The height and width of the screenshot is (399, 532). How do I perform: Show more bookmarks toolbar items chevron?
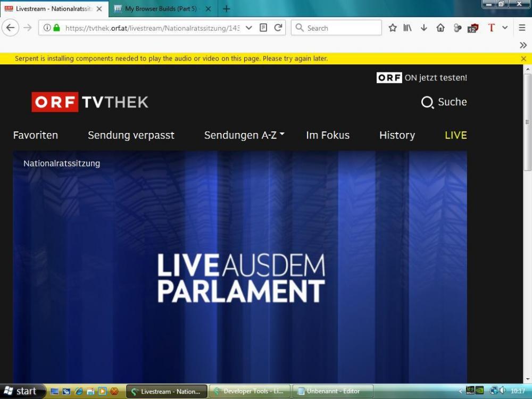pos(523,45)
